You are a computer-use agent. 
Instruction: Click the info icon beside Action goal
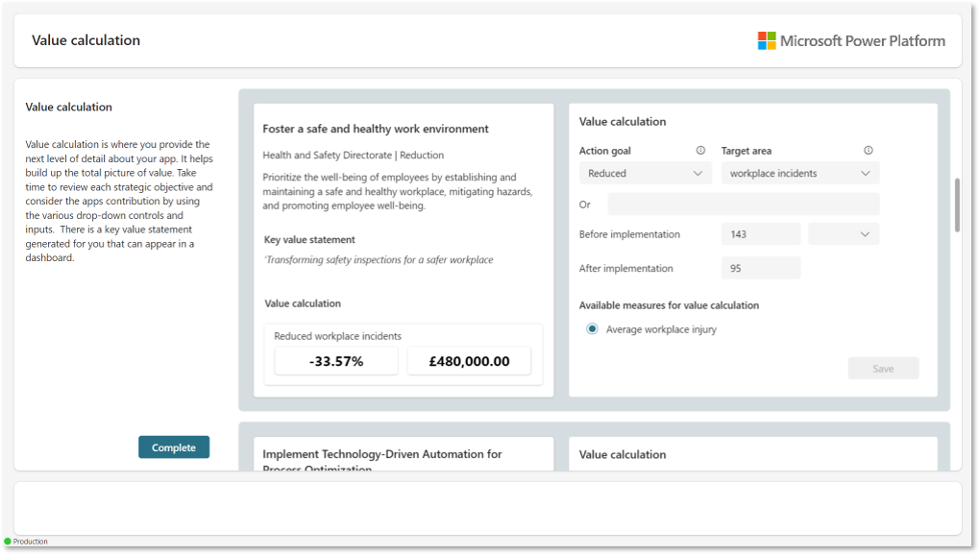click(x=700, y=151)
